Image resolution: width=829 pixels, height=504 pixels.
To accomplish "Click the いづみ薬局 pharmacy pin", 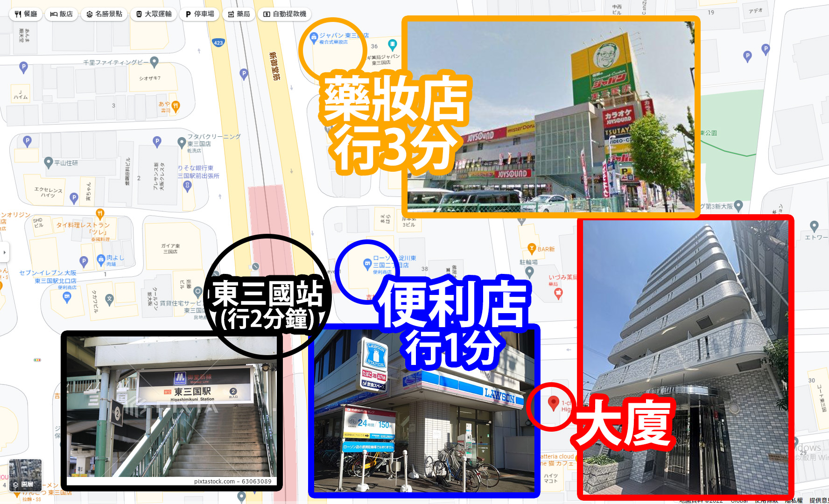I will click(x=558, y=294).
